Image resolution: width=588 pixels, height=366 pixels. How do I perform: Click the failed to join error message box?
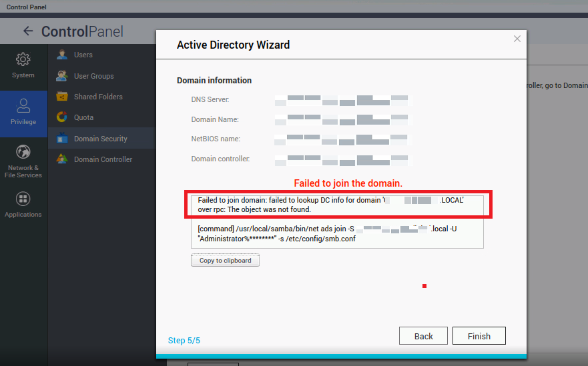336,205
